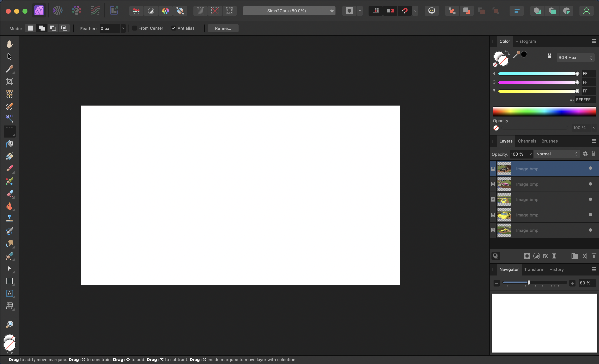Image resolution: width=599 pixels, height=364 pixels.
Task: Open the RGB Hex color model dropdown
Action: coord(575,58)
